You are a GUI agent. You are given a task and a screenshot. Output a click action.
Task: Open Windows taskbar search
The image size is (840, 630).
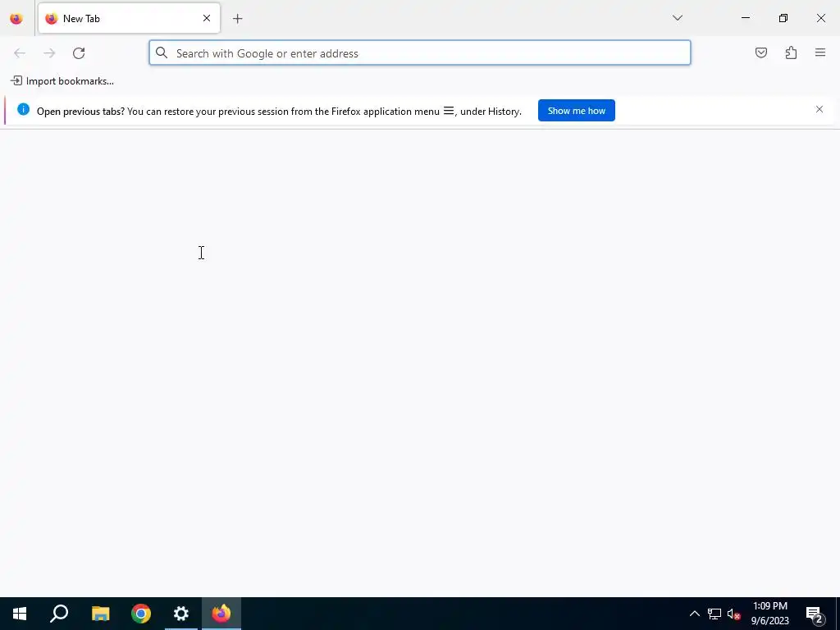pyautogui.click(x=59, y=614)
